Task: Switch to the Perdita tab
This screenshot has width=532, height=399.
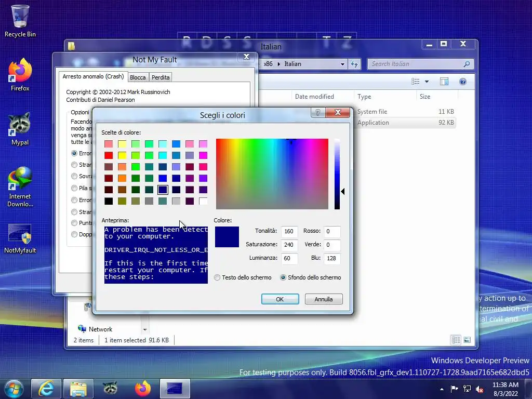Action: (x=161, y=77)
